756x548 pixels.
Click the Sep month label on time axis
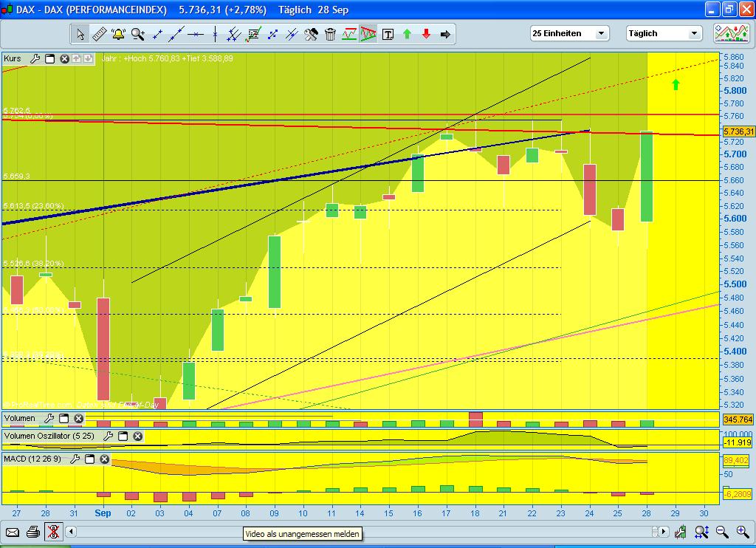coord(103,513)
